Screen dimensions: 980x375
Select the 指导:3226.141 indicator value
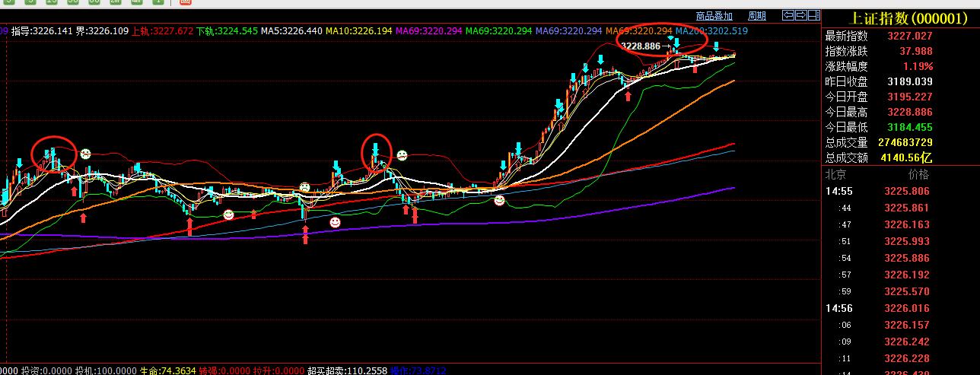click(x=42, y=31)
